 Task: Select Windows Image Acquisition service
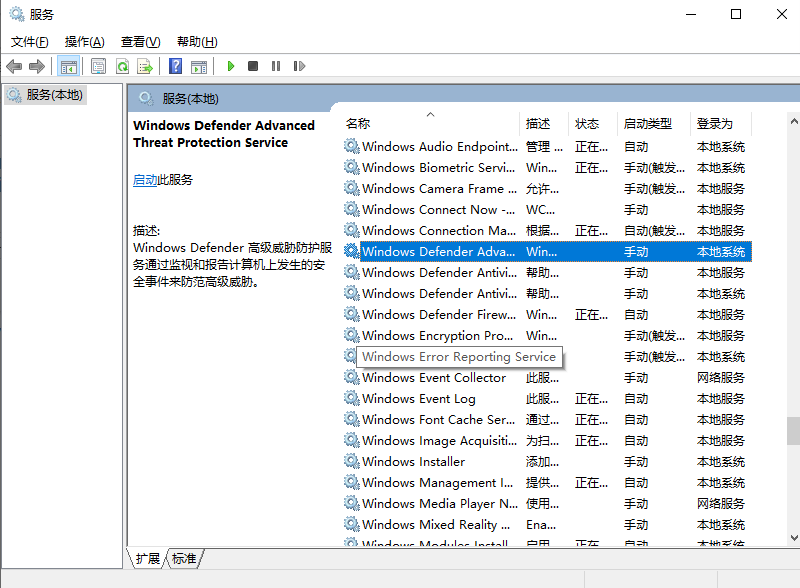coord(547,440)
